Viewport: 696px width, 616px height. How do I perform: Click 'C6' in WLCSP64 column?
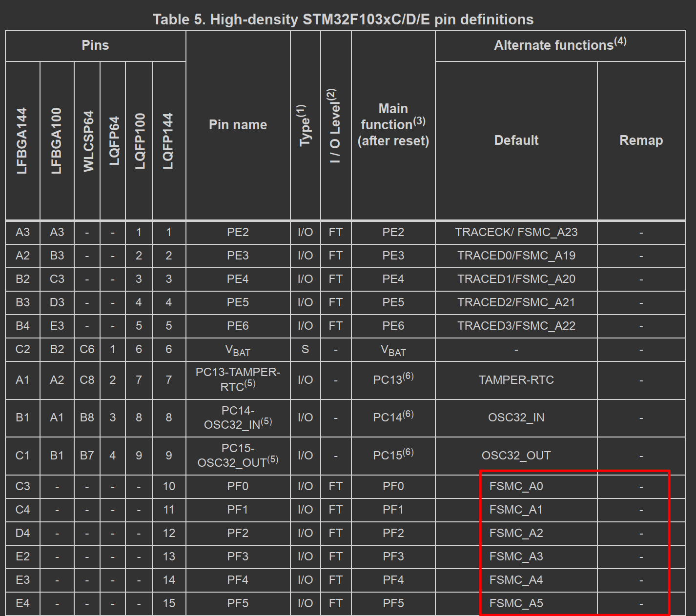pyautogui.click(x=87, y=349)
